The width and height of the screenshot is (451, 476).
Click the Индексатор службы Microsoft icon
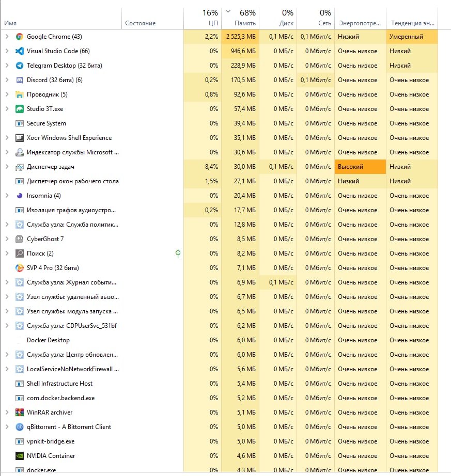tap(20, 152)
